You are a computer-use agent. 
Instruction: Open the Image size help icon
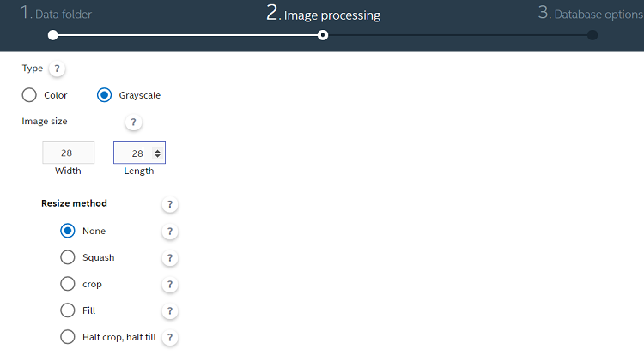click(x=133, y=122)
